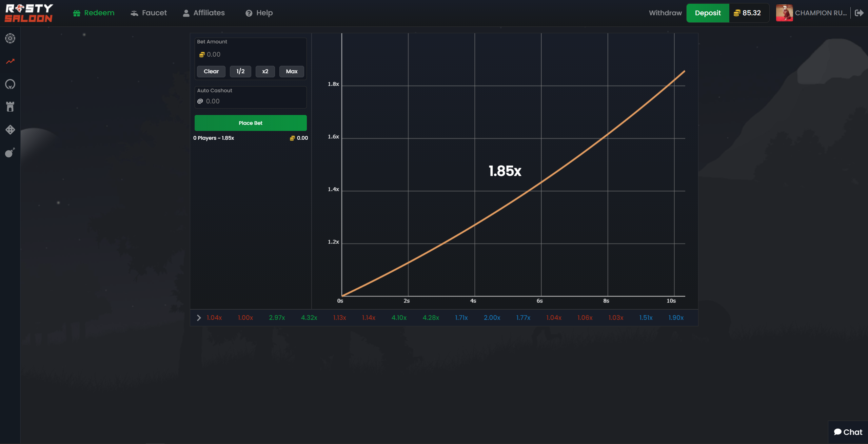868x444 pixels.
Task: Click the Max bet amount toggle
Action: (291, 71)
